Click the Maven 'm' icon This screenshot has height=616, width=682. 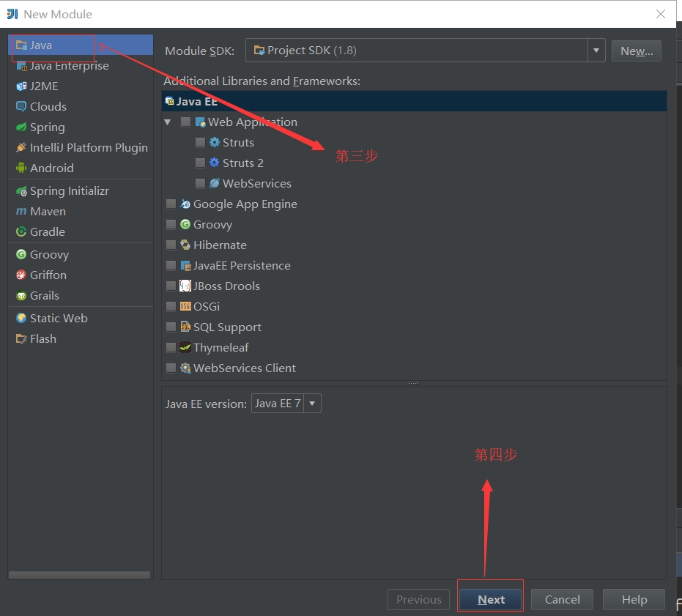21,212
